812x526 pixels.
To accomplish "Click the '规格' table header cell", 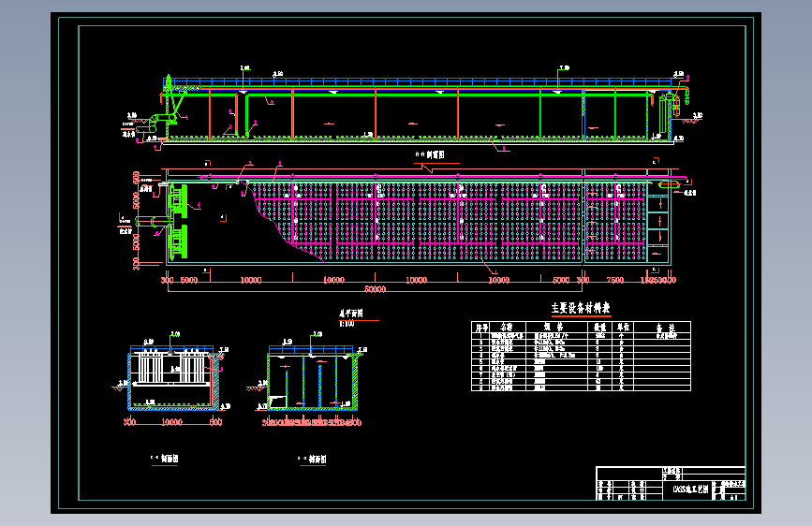I will coord(554,328).
